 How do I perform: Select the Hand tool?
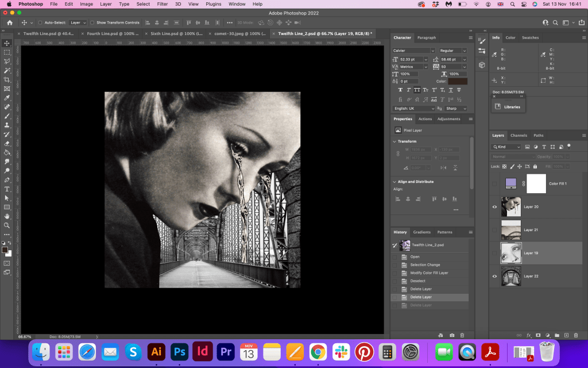[x=7, y=216]
